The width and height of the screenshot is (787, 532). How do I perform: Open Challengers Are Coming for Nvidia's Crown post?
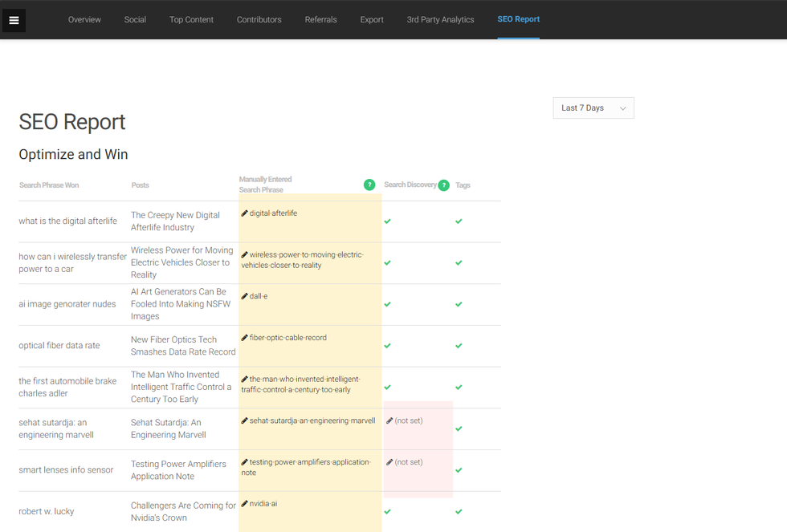(183, 511)
